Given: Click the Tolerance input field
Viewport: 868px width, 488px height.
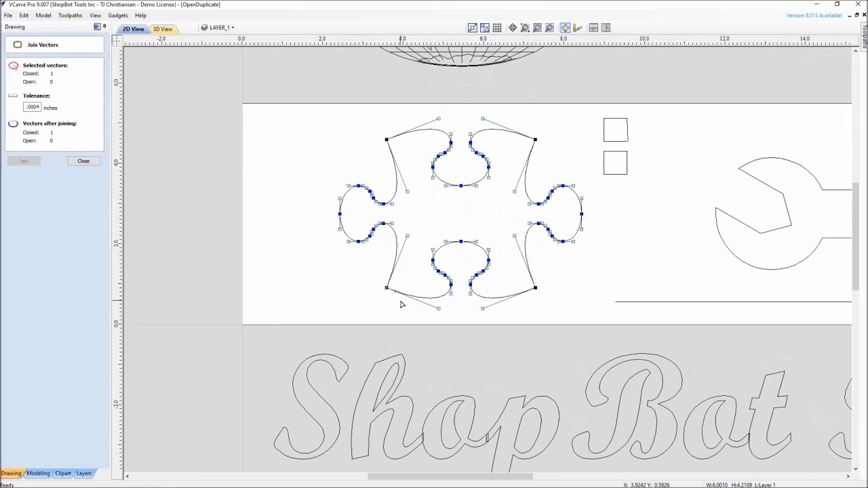Looking at the screenshot, I should [x=32, y=107].
